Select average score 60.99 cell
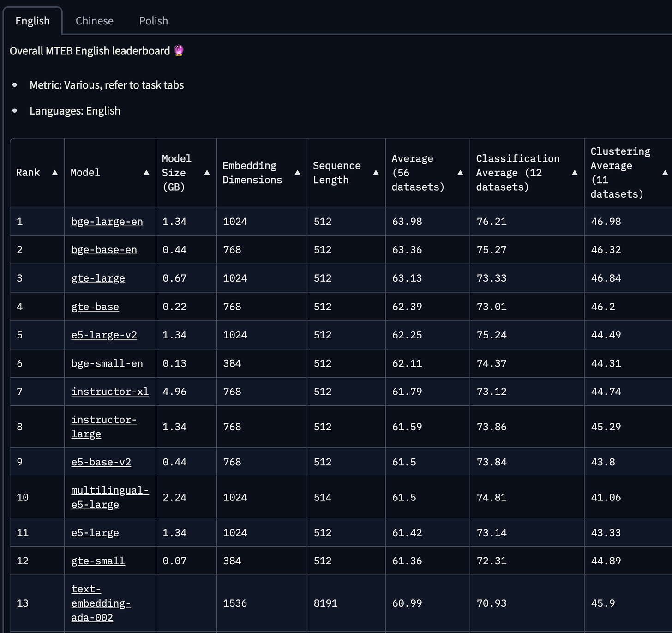 [x=428, y=603]
